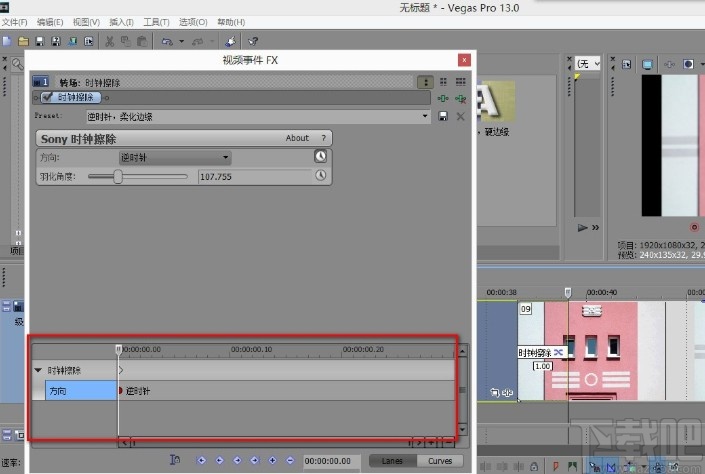Toggle animation clock for 方向 parameter

pyautogui.click(x=321, y=156)
